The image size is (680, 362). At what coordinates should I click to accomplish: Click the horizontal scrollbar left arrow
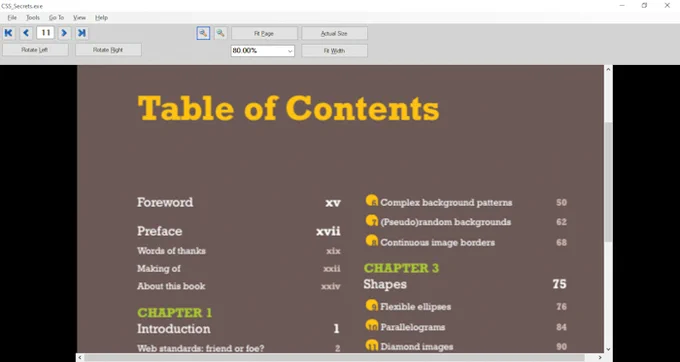tap(80, 358)
